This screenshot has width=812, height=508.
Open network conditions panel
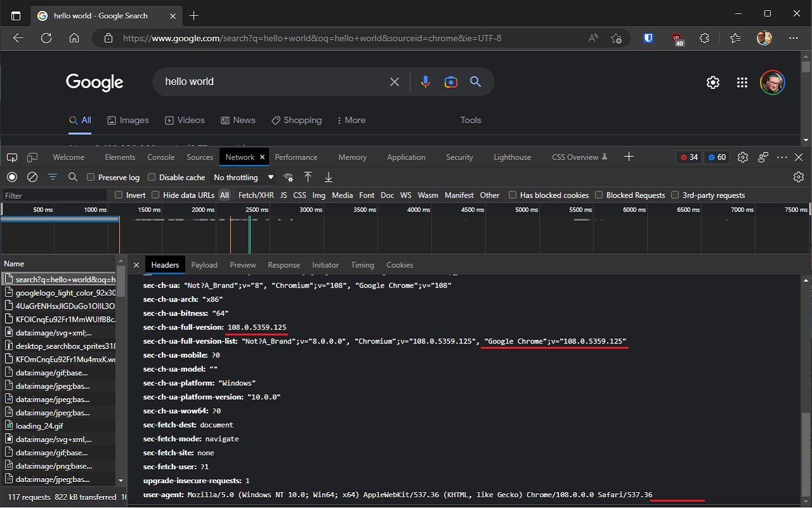coord(289,177)
